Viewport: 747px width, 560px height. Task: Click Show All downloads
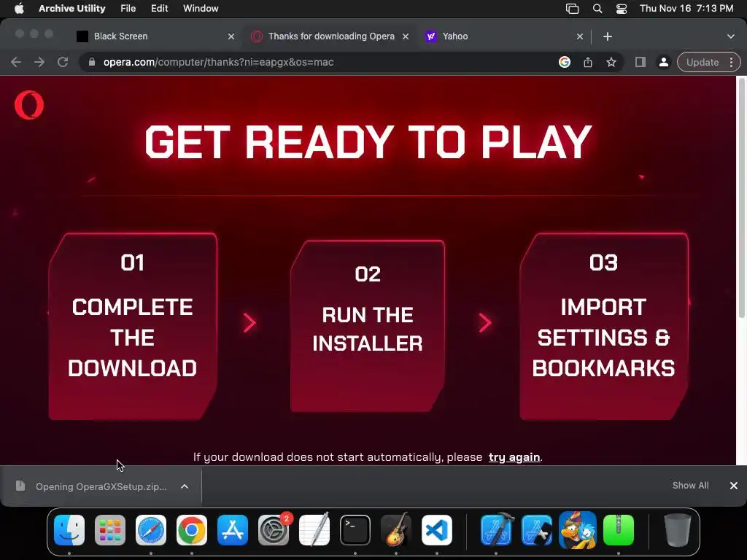[690, 485]
